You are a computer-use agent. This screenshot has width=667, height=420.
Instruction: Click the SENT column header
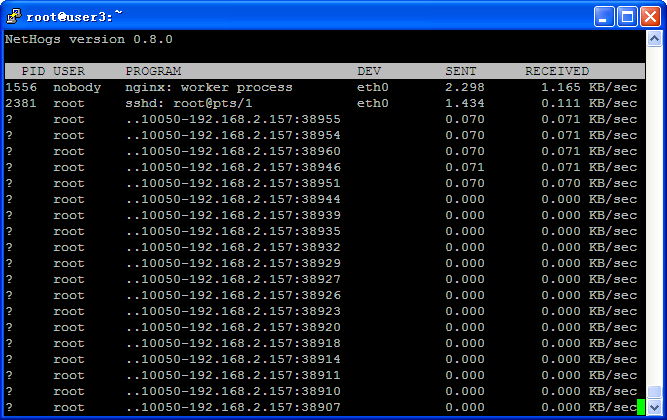461,71
